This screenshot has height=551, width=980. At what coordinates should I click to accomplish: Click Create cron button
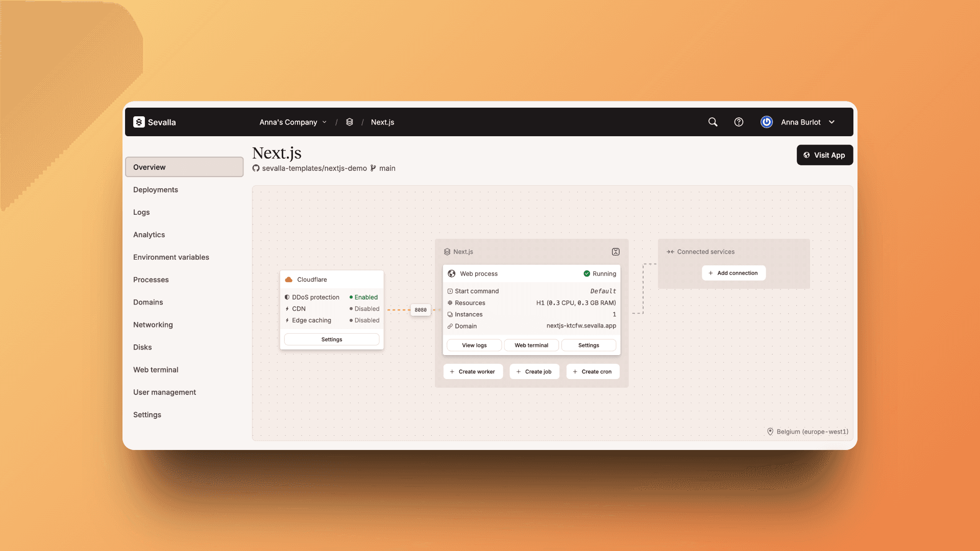tap(593, 371)
